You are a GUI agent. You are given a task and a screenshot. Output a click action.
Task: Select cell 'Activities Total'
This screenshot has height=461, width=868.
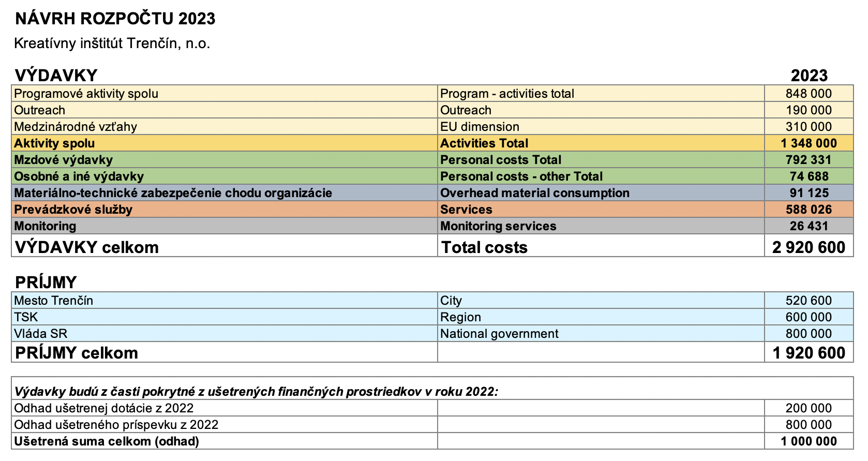[601, 143]
